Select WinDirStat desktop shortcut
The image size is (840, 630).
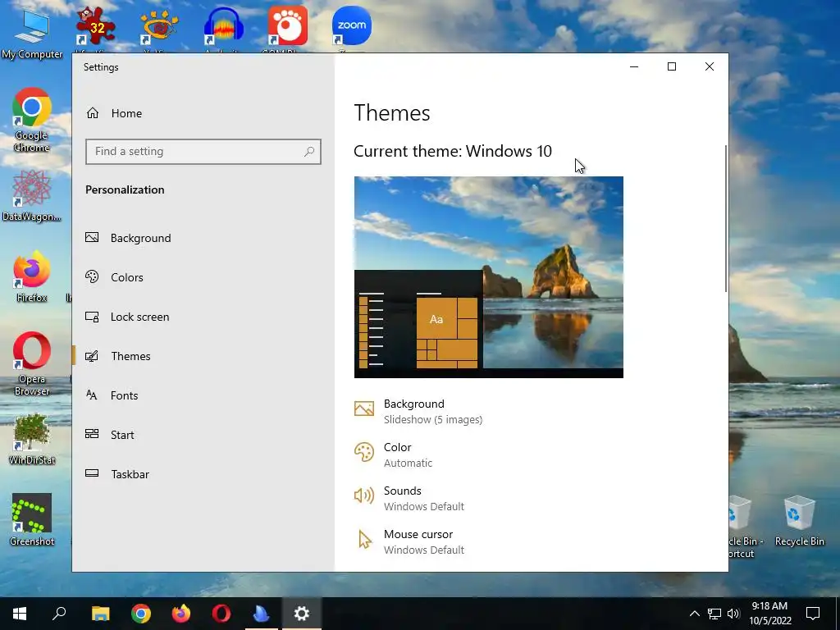click(32, 439)
